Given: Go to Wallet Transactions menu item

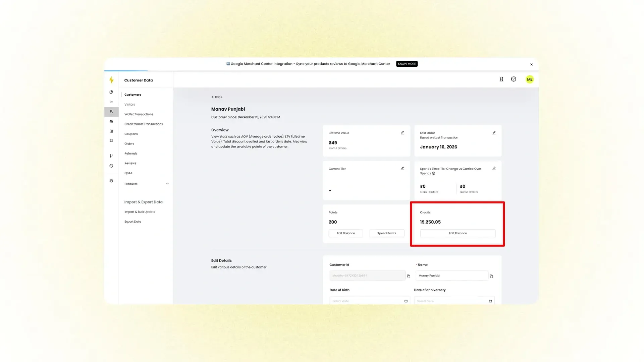Looking at the screenshot, I should 139,114.
